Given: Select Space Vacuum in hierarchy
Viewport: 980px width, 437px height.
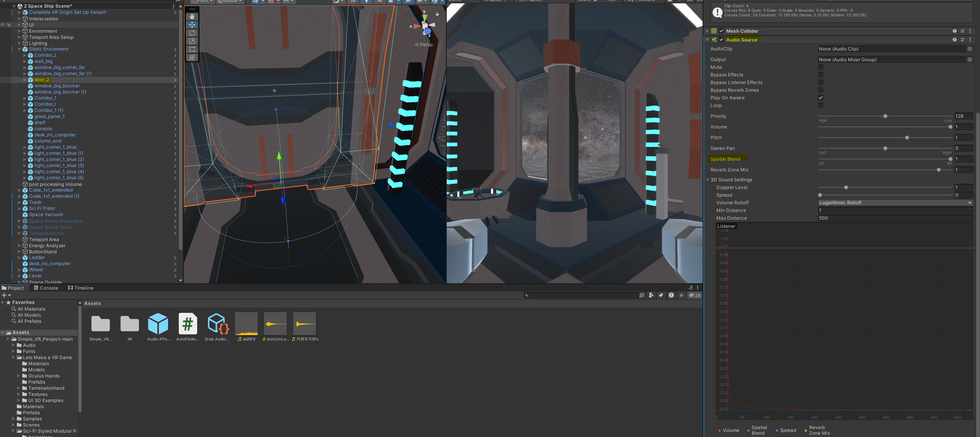Looking at the screenshot, I should 46,215.
